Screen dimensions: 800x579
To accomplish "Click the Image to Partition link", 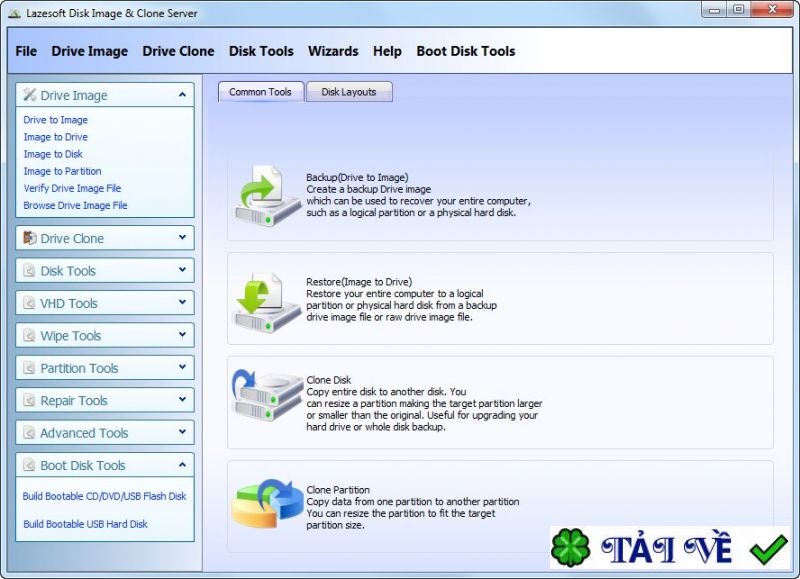I will 62,171.
